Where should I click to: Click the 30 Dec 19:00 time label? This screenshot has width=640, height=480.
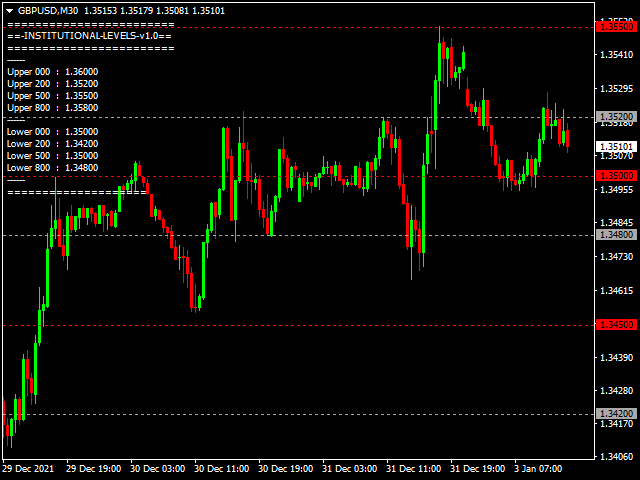pyautogui.click(x=286, y=469)
